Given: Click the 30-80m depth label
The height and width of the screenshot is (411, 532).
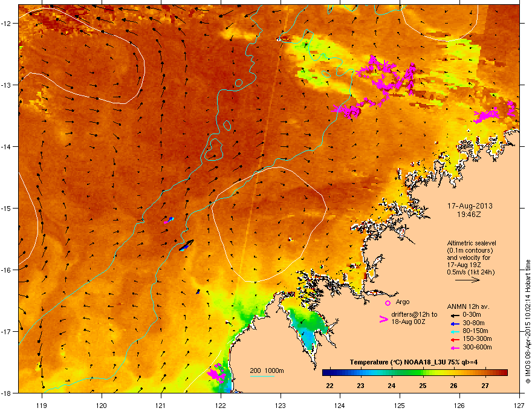Looking at the screenshot, I should click(473, 323).
